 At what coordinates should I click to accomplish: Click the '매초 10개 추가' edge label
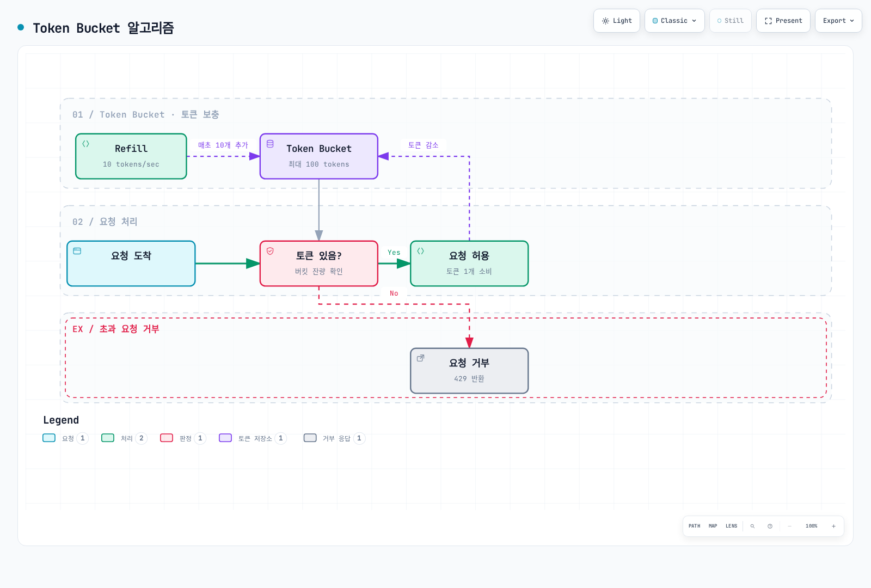click(223, 145)
